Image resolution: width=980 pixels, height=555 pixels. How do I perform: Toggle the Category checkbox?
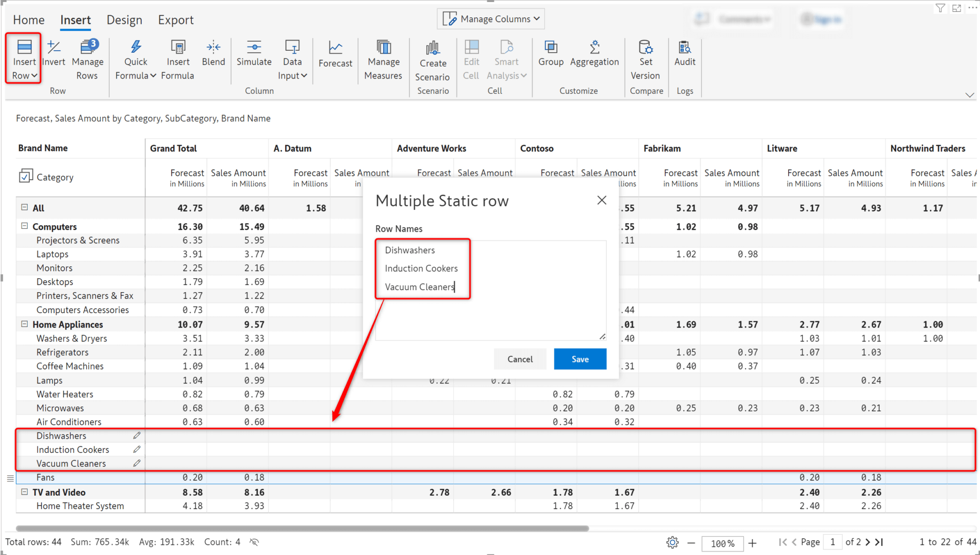(x=26, y=176)
